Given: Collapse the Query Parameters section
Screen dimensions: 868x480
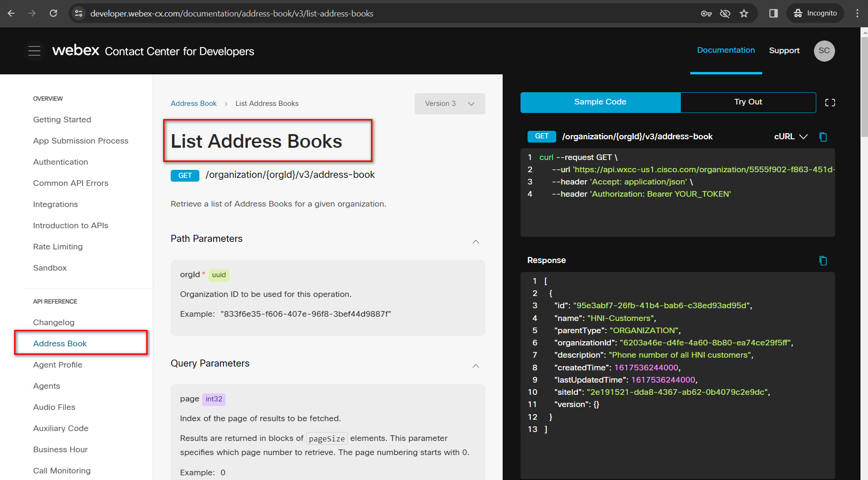Looking at the screenshot, I should click(476, 366).
